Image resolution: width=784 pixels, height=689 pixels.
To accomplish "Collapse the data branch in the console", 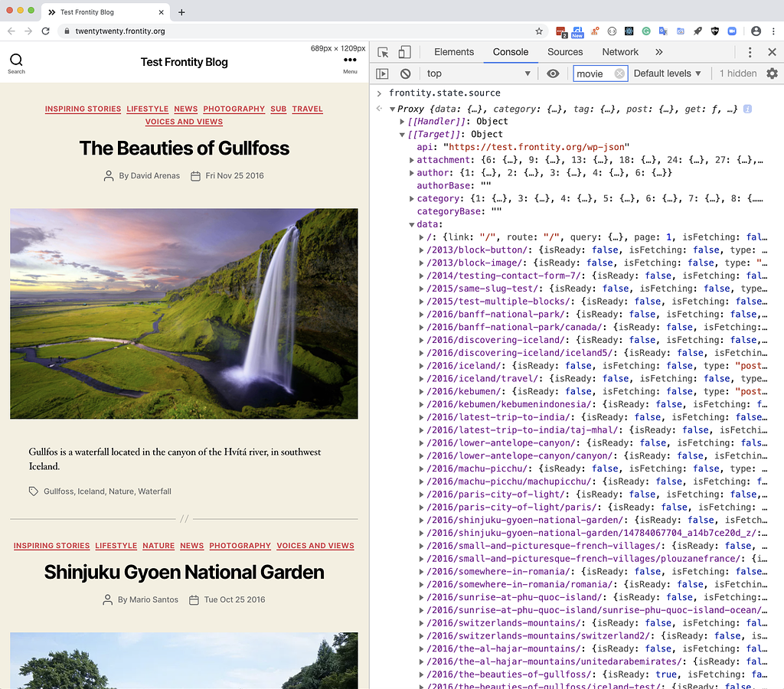I will [412, 224].
